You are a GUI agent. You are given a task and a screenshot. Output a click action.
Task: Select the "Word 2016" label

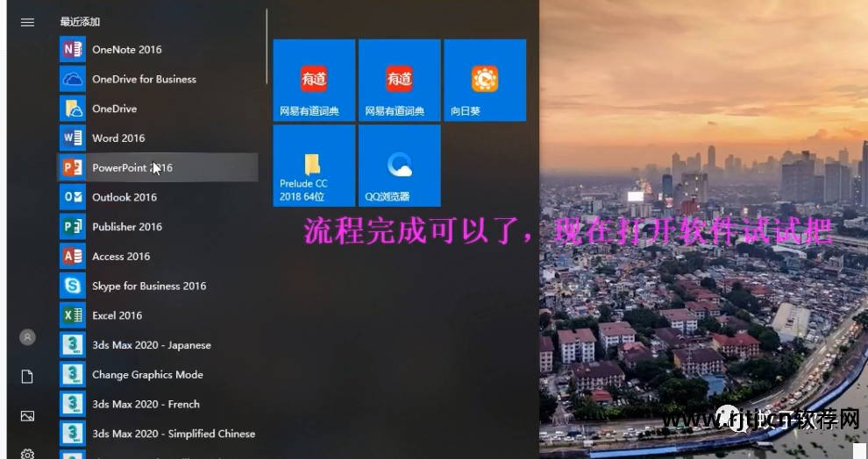coord(118,138)
